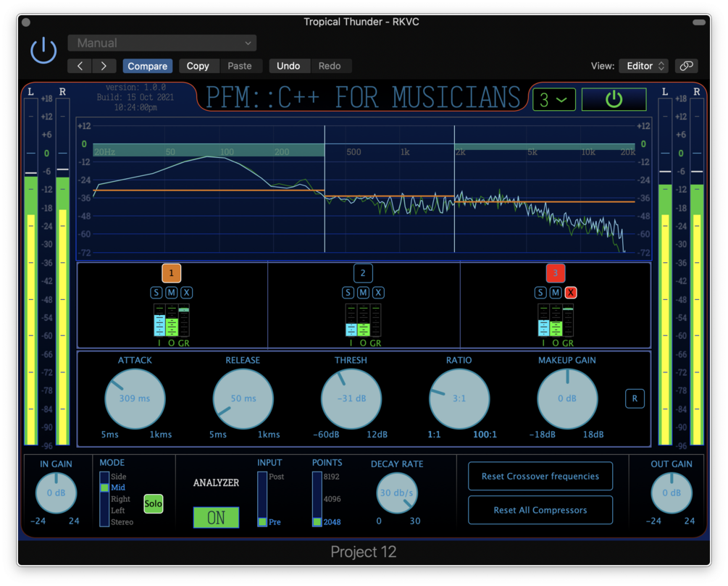Mute band 2 with M button
This screenshot has height=586, width=728.
coord(363,293)
